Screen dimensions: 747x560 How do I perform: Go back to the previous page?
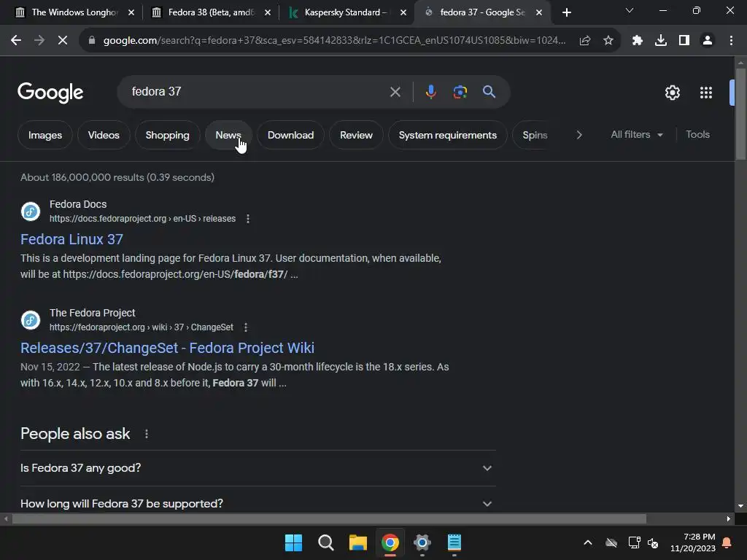tap(16, 41)
